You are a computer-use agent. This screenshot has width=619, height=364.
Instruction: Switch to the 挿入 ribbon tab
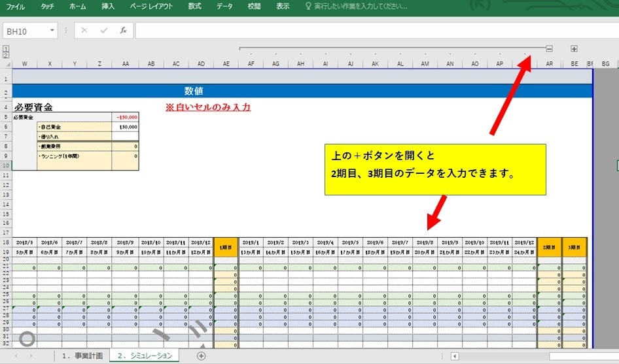(x=108, y=7)
